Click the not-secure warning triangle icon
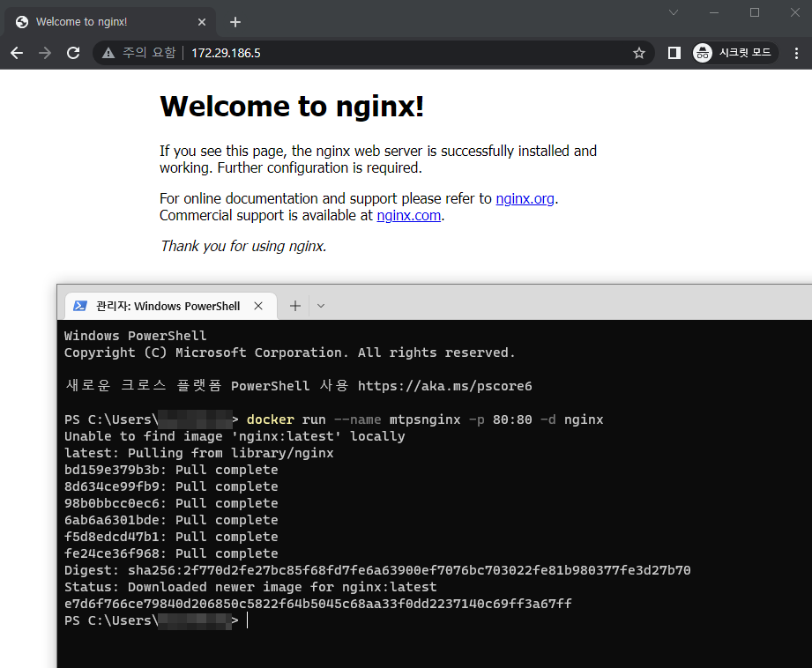This screenshot has height=668, width=812. pos(108,53)
